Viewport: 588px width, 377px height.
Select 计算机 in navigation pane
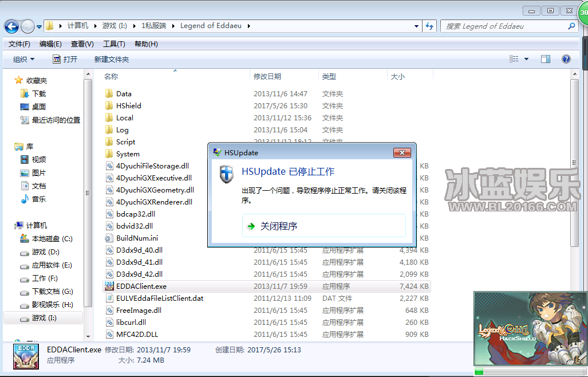pyautogui.click(x=31, y=225)
